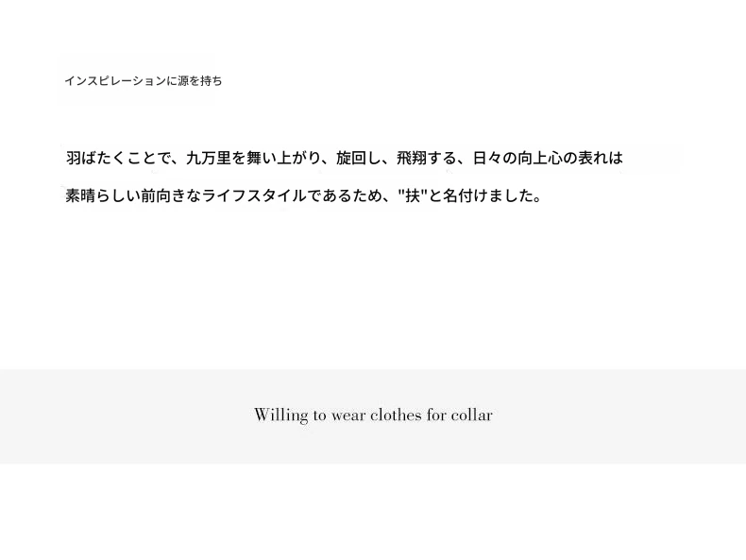Click the second paragraph line starting with 素晴らしい

304,195
